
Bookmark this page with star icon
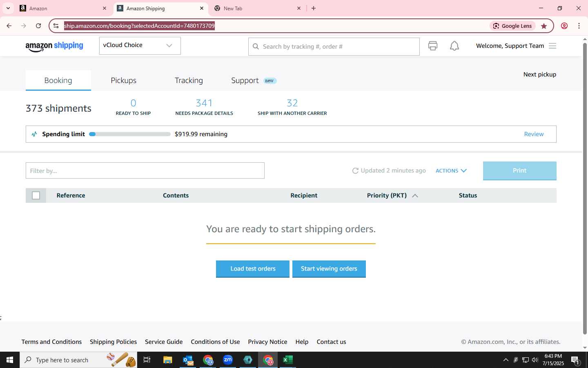coord(544,26)
